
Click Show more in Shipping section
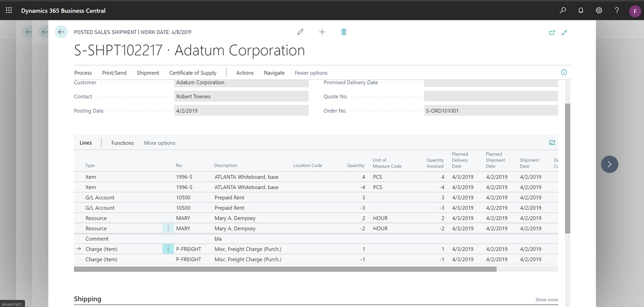point(546,299)
